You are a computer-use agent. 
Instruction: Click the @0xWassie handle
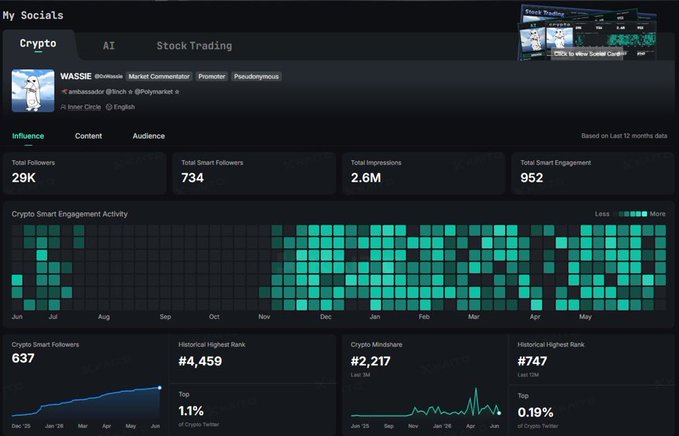[x=109, y=77]
